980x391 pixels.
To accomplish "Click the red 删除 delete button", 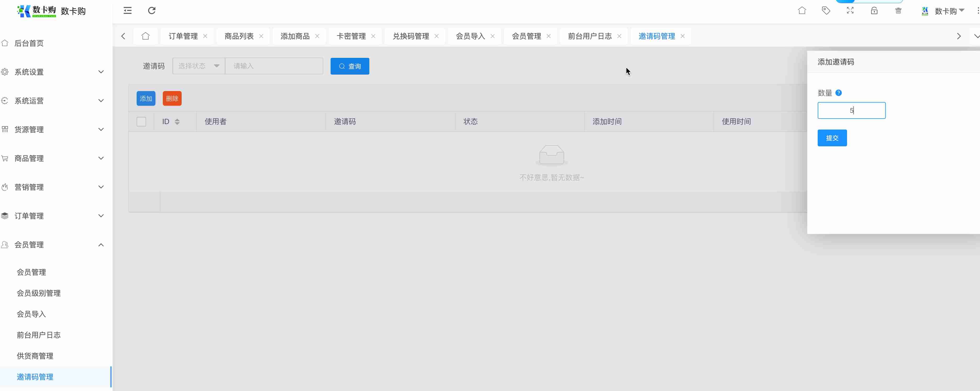I will (172, 98).
